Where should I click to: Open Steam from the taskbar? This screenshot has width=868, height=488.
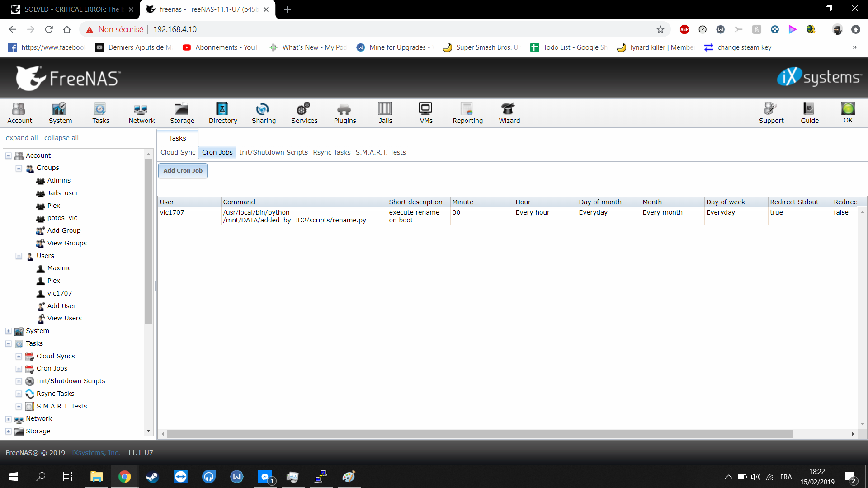(x=152, y=477)
